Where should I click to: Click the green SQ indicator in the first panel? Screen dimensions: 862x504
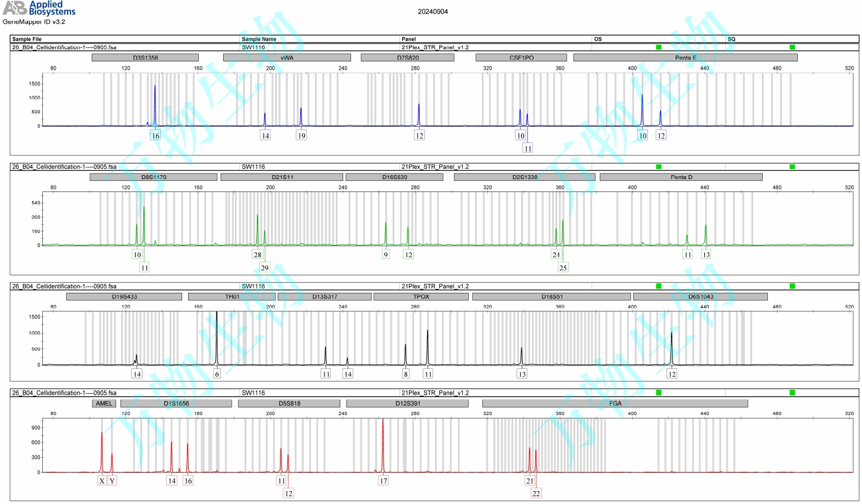click(x=792, y=47)
